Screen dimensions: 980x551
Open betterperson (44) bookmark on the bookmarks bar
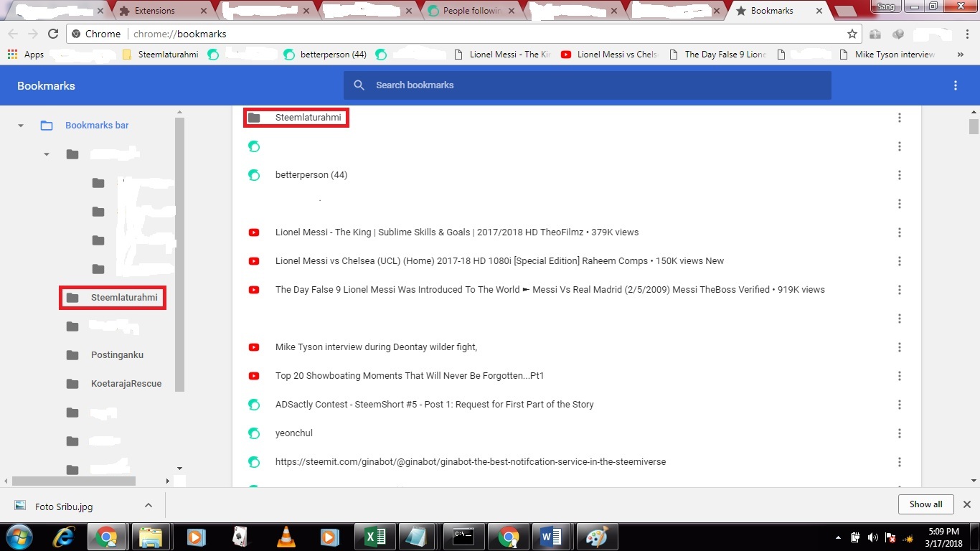[x=326, y=55]
